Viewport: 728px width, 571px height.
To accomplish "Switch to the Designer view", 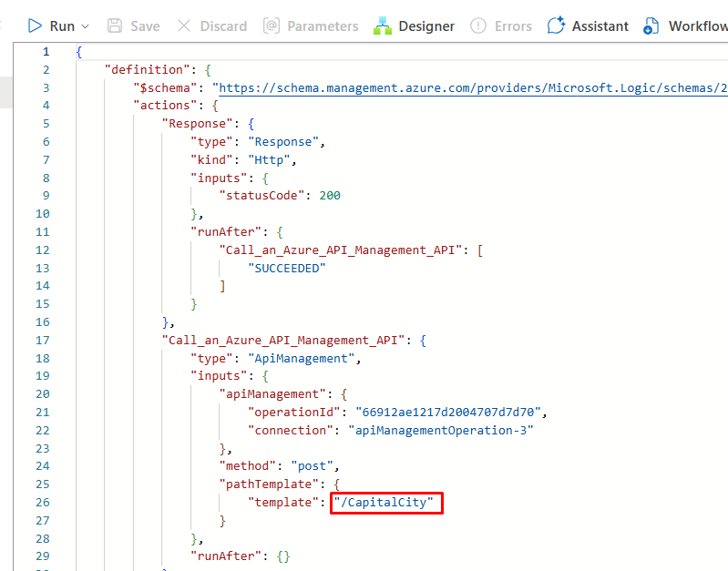I will pyautogui.click(x=415, y=25).
